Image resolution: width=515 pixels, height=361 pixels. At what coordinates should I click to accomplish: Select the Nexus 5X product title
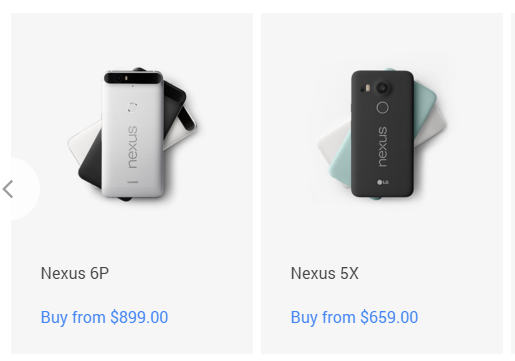click(x=325, y=273)
